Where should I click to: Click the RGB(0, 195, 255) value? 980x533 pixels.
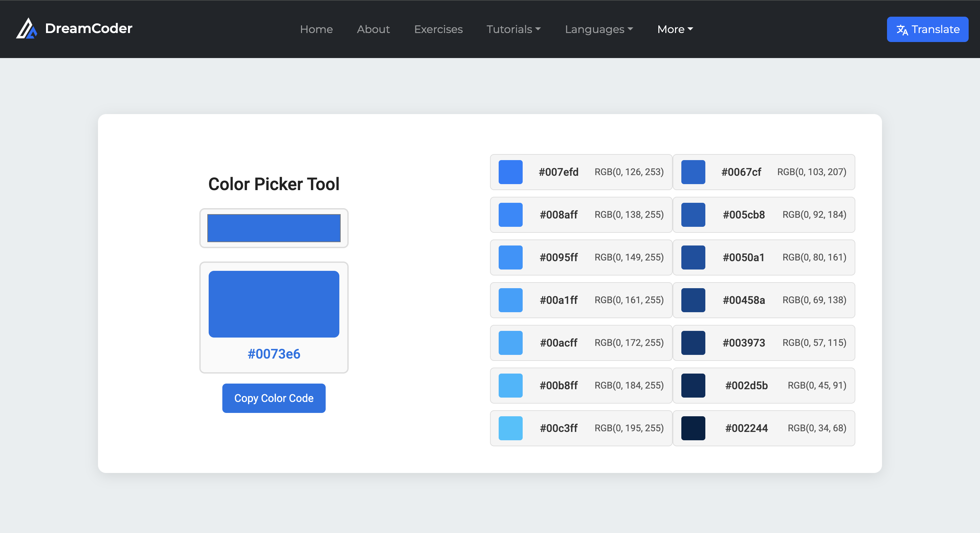(x=629, y=428)
